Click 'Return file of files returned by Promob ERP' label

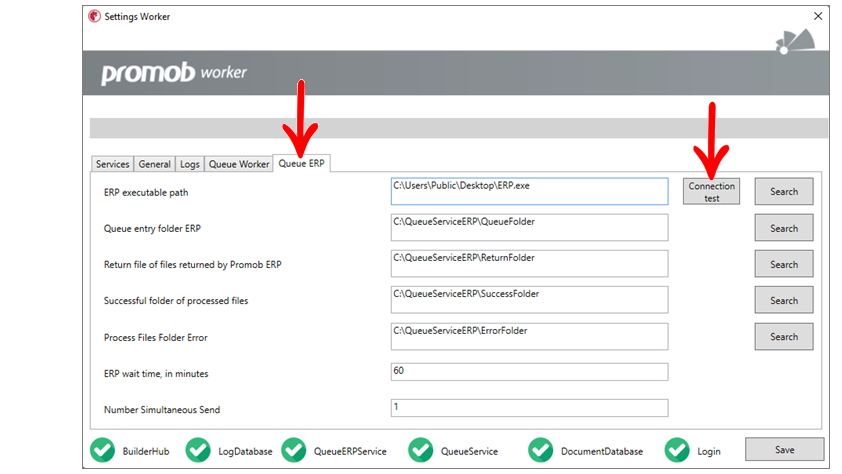point(192,265)
